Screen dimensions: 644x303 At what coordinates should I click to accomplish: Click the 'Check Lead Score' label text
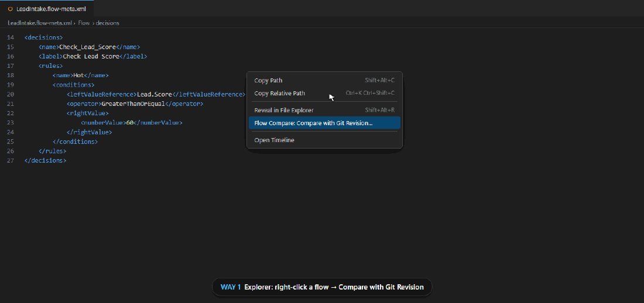click(91, 56)
